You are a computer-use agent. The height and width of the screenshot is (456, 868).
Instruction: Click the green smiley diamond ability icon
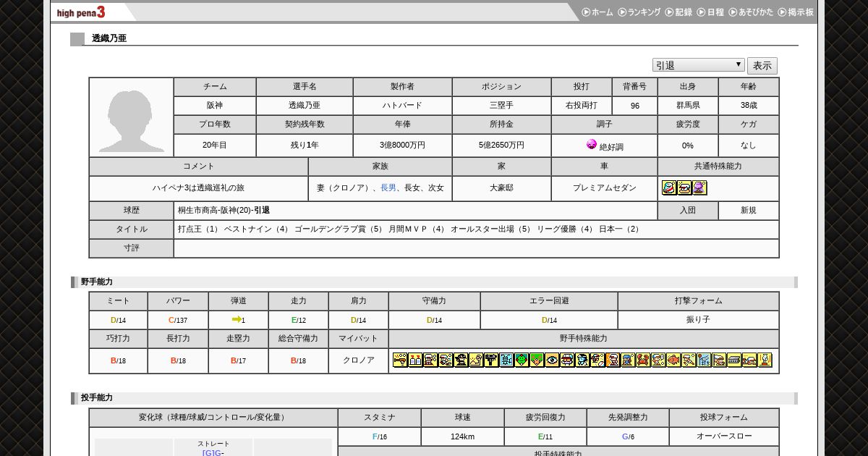(x=522, y=360)
